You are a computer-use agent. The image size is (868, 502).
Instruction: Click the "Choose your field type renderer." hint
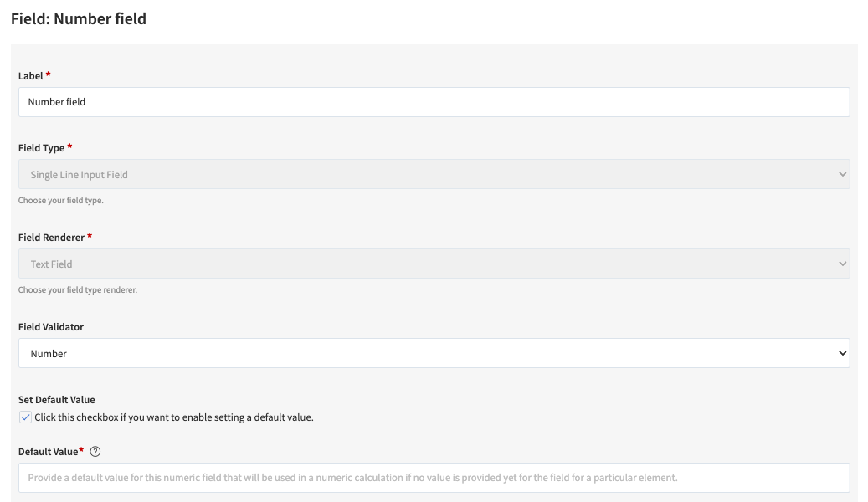pos(78,290)
